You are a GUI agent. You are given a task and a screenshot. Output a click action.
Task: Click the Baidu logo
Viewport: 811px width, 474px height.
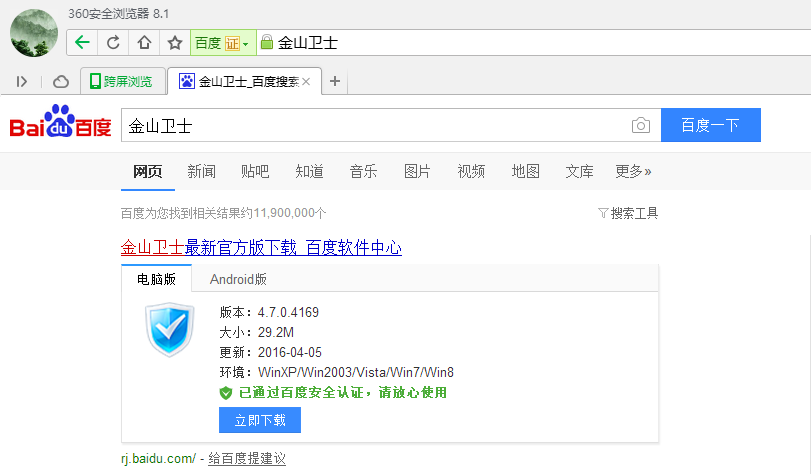click(61, 122)
